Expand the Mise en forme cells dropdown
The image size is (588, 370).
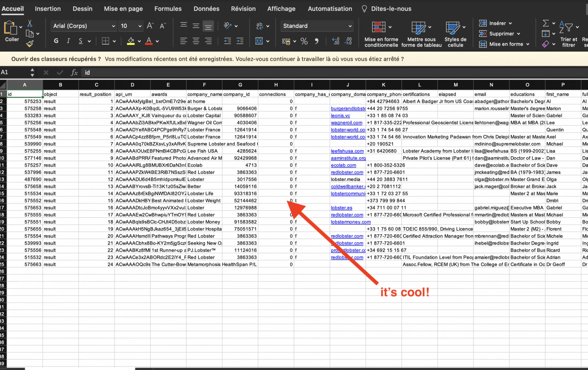click(528, 44)
